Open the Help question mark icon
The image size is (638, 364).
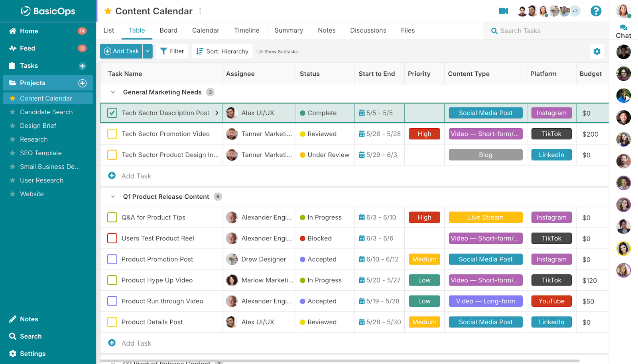(x=596, y=11)
